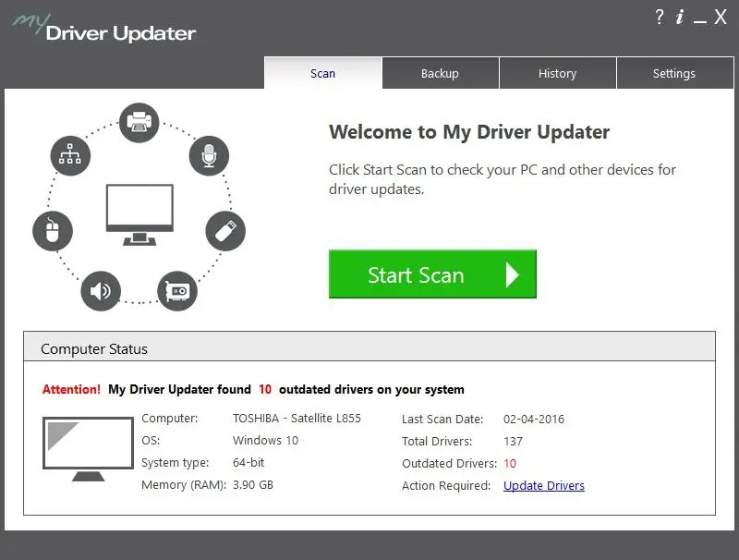Click the red Attention! warning text
The height and width of the screenshot is (560, 739).
pos(72,389)
